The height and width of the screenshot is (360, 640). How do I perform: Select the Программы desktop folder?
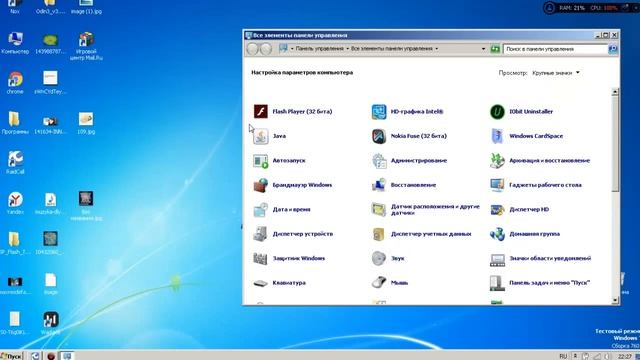15,123
